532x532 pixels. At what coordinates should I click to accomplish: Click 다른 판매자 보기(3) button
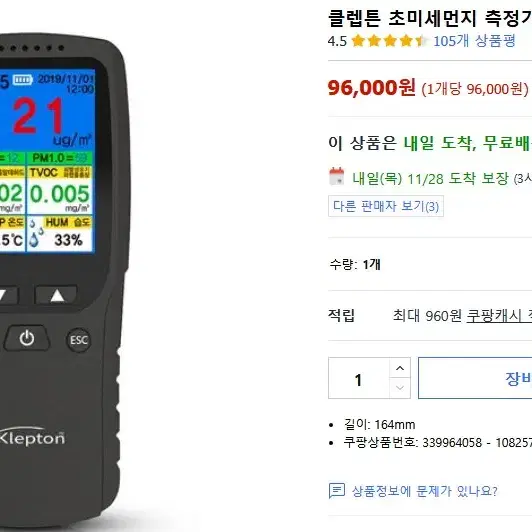tap(386, 206)
